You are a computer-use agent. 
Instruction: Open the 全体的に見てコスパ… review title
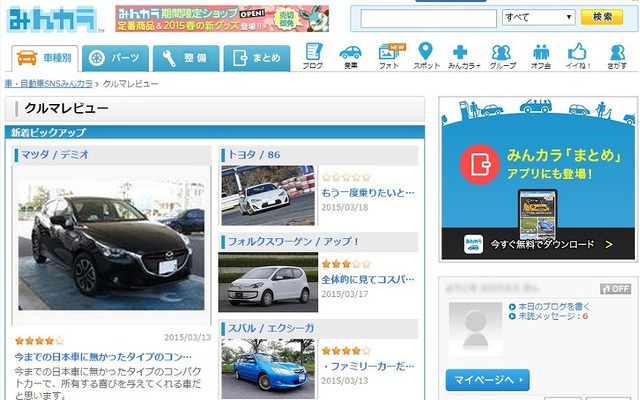[368, 279]
